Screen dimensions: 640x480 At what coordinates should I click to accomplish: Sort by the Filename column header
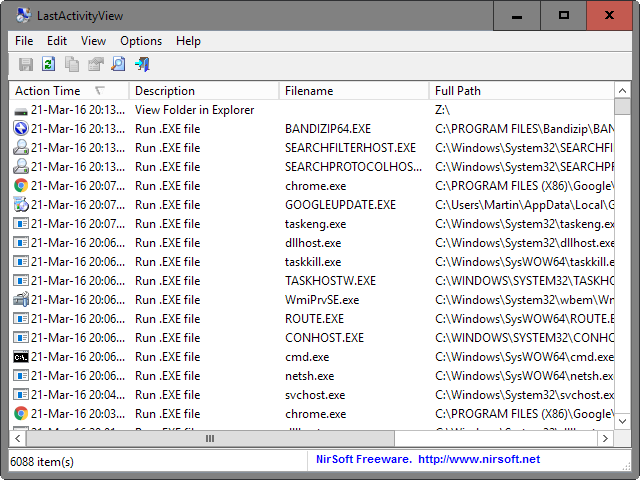pos(354,91)
